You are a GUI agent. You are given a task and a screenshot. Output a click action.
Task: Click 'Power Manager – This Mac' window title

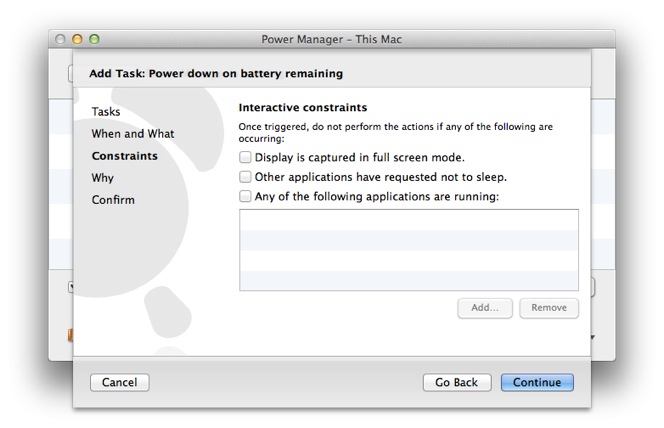(x=332, y=39)
